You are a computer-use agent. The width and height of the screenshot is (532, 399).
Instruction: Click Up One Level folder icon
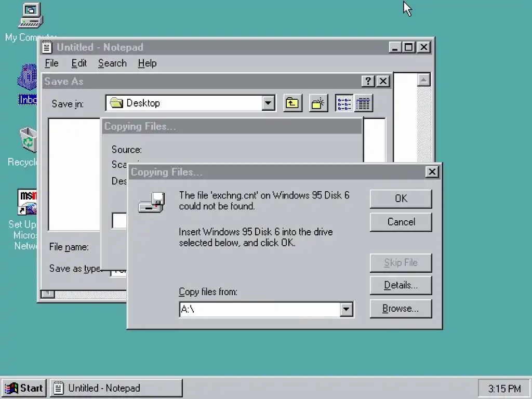[292, 103]
